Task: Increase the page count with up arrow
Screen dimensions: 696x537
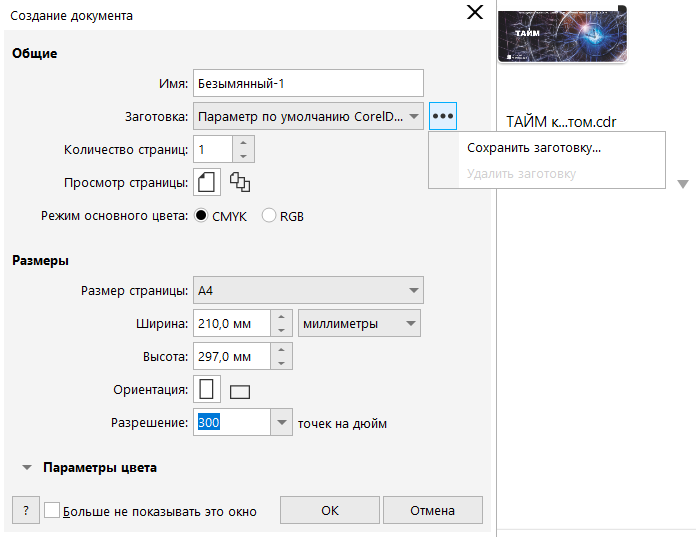Action: (244, 143)
